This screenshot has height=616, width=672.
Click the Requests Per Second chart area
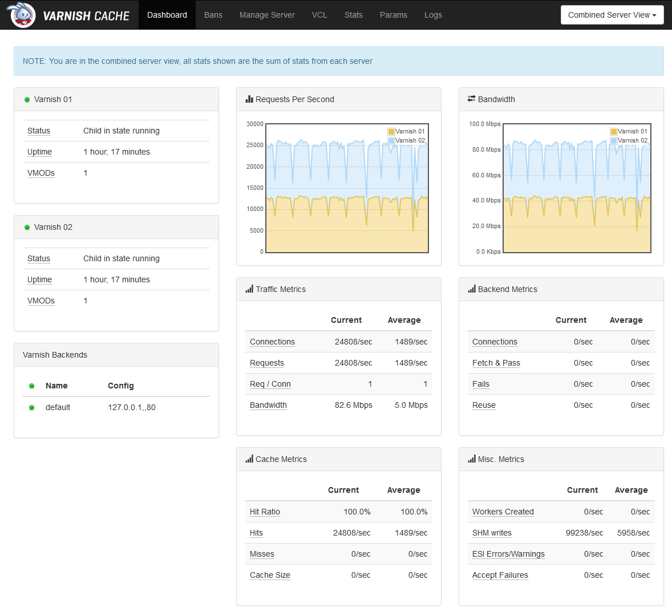347,188
